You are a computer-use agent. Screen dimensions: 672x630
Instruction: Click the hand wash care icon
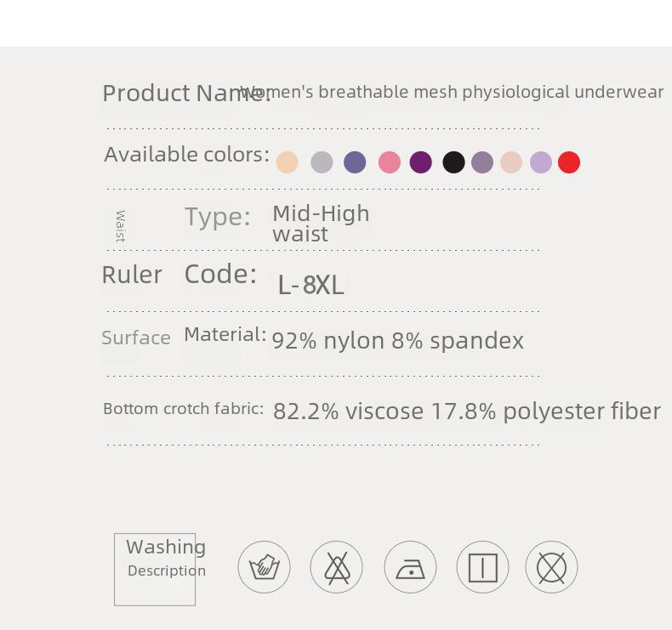pos(264,567)
